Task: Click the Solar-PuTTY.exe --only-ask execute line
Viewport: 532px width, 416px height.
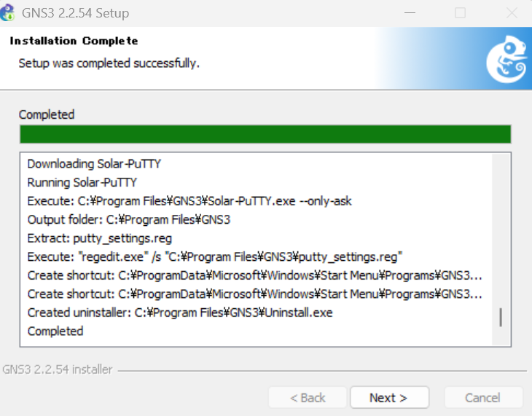Action: 189,200
